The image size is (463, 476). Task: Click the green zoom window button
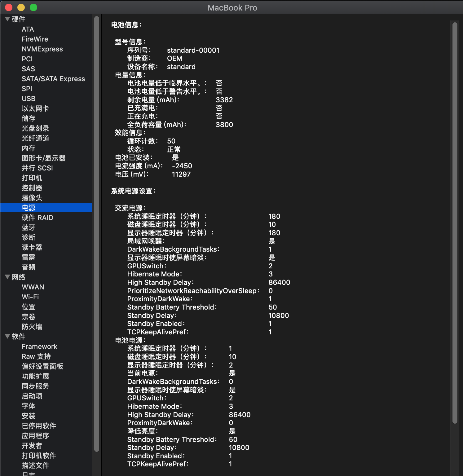click(x=33, y=7)
